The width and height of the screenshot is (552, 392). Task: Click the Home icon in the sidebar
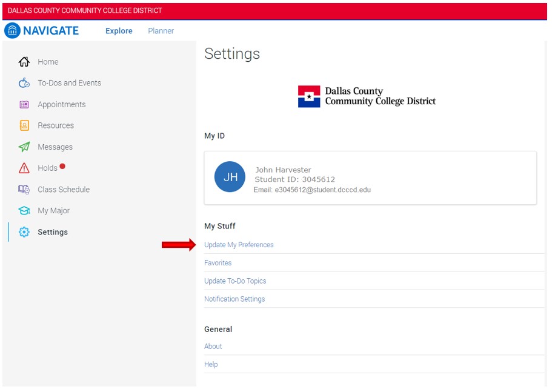(x=24, y=61)
